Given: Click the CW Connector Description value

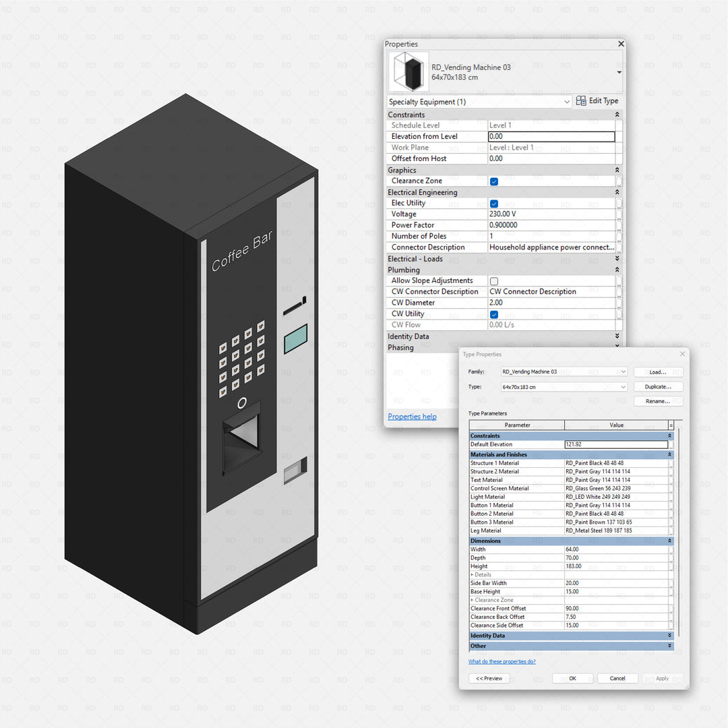Looking at the screenshot, I should 551,292.
